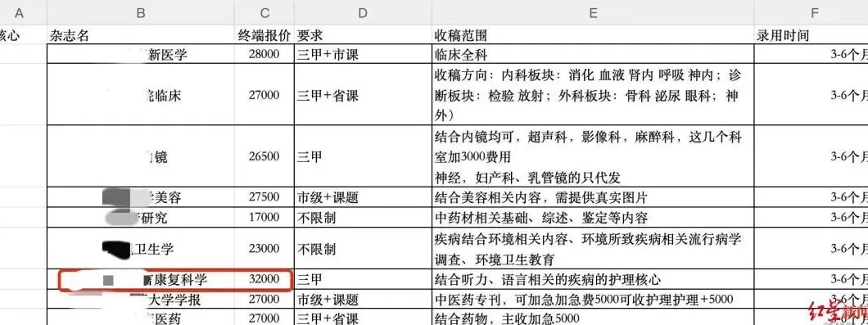
Task: Select the 市级+课题 cell in 美容 row
Action: tap(363, 197)
